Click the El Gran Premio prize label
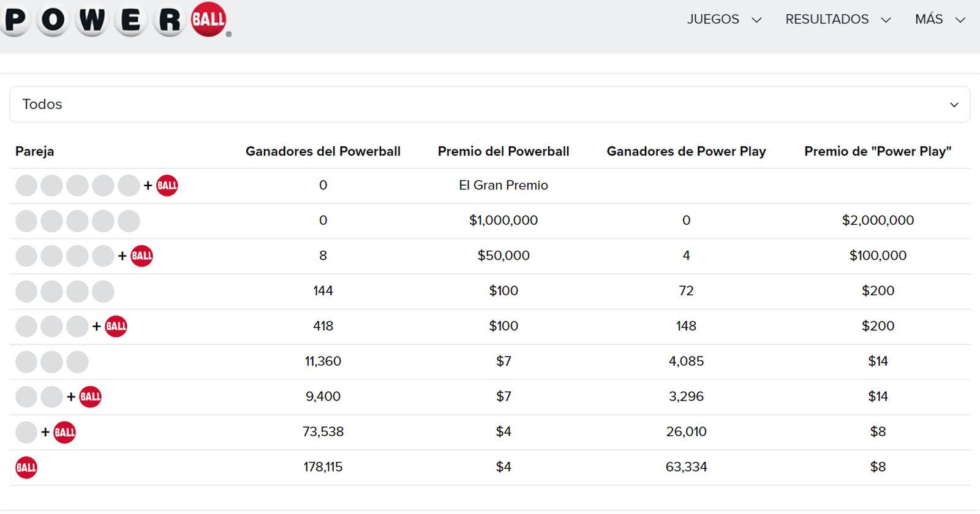Screen dimensions: 980x514 tap(503, 185)
